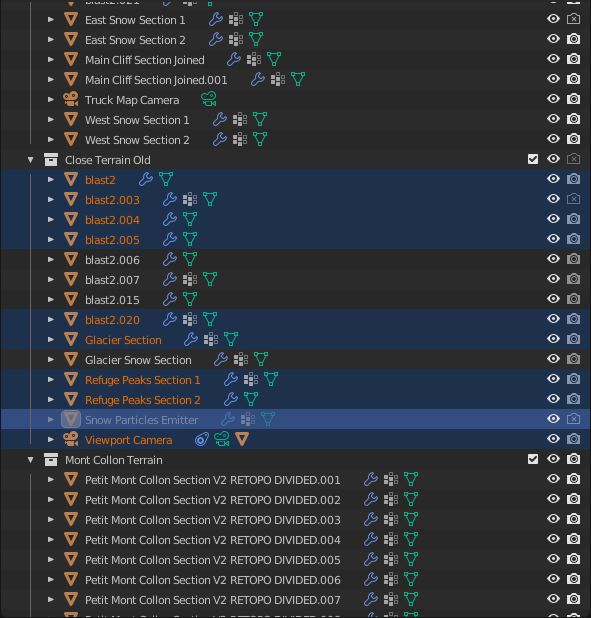Image resolution: width=591 pixels, height=618 pixels.
Task: Click the wrench icon on Main Cliff Section Joined.001
Action: point(258,79)
